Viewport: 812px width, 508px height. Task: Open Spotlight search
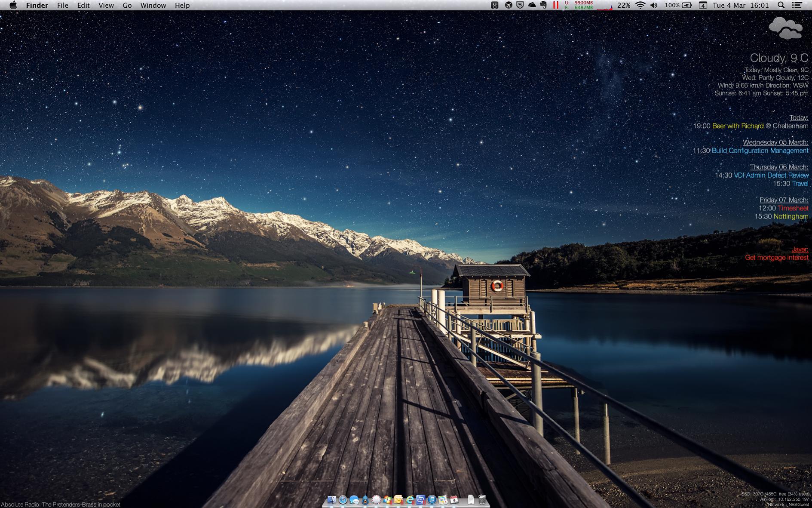781,5
